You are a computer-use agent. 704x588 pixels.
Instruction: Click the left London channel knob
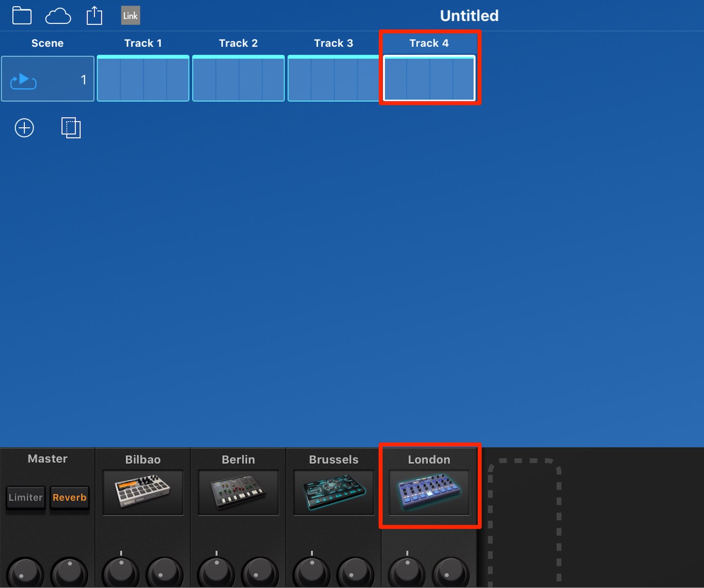(x=407, y=573)
